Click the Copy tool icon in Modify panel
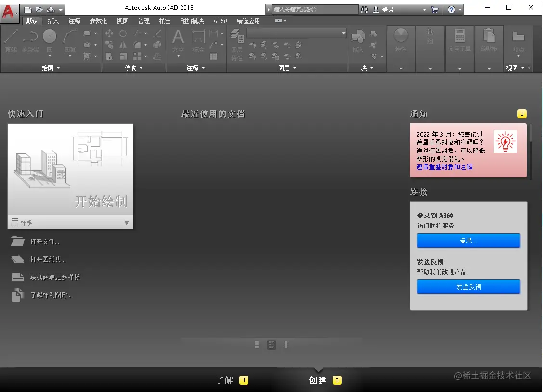This screenshot has width=543, height=392. 109,45
